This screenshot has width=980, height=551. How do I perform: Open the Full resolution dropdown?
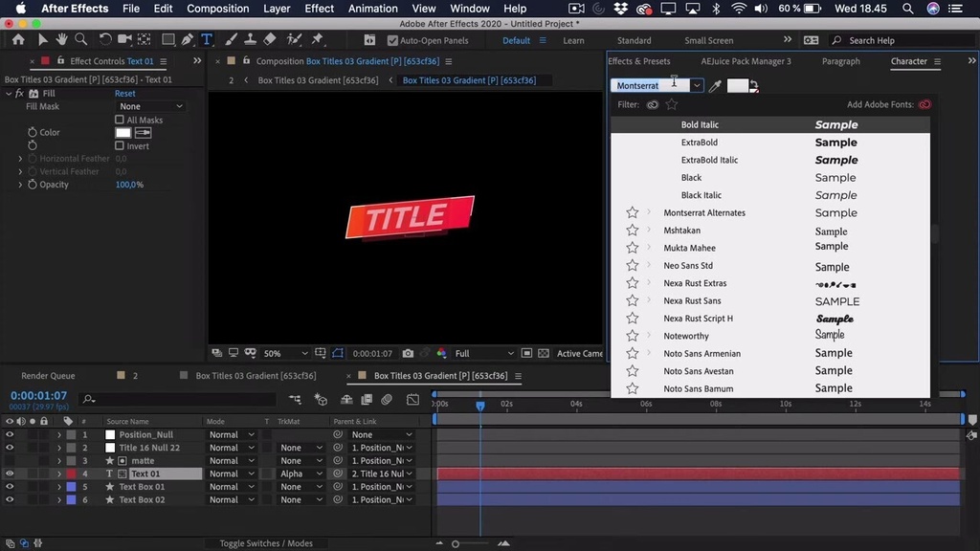click(484, 354)
